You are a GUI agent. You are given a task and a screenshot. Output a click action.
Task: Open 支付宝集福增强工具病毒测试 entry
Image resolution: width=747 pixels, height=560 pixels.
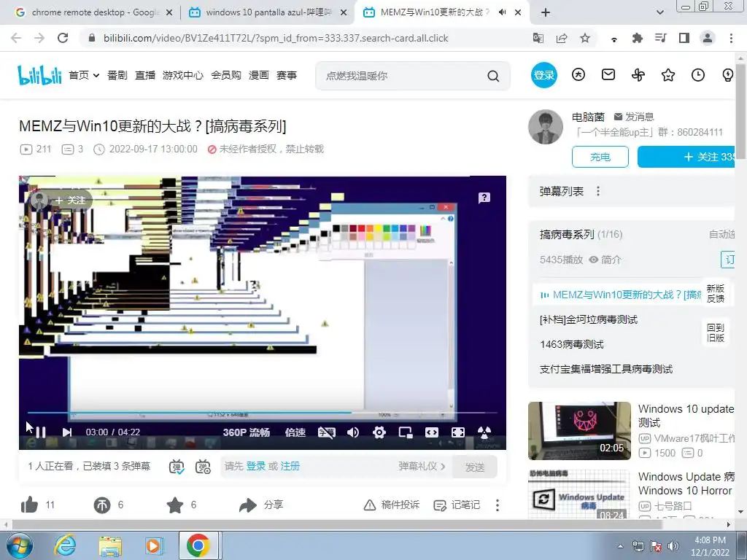(x=606, y=369)
